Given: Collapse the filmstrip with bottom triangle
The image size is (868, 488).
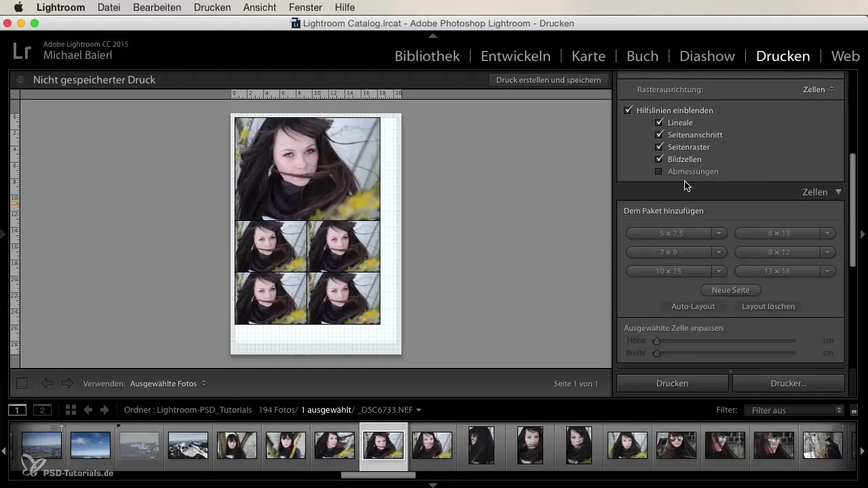Looking at the screenshot, I should pyautogui.click(x=433, y=485).
